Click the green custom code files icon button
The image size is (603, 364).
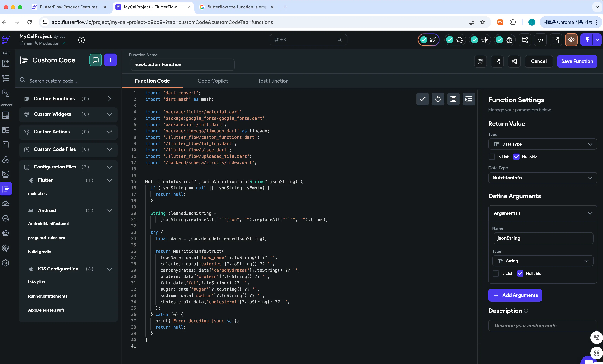(x=96, y=60)
